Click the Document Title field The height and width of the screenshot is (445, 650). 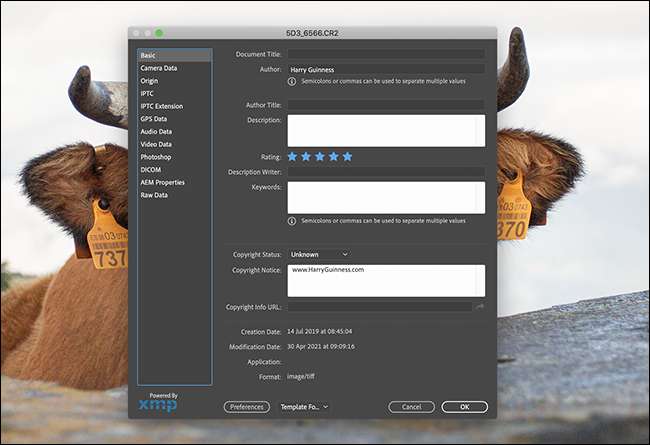tap(385, 54)
